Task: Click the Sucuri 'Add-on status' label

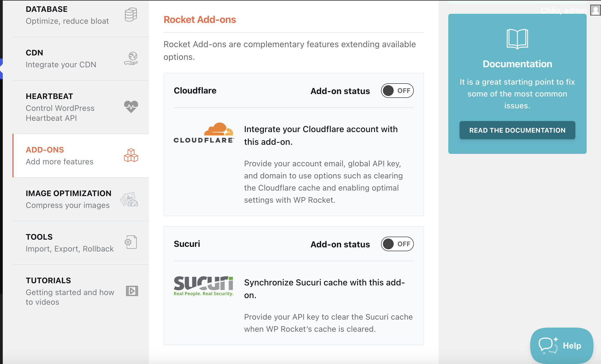Action: 340,244
